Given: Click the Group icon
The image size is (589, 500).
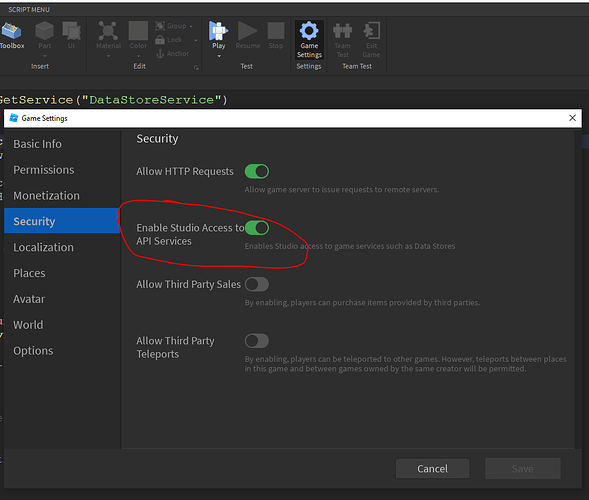Looking at the screenshot, I should (160, 26).
